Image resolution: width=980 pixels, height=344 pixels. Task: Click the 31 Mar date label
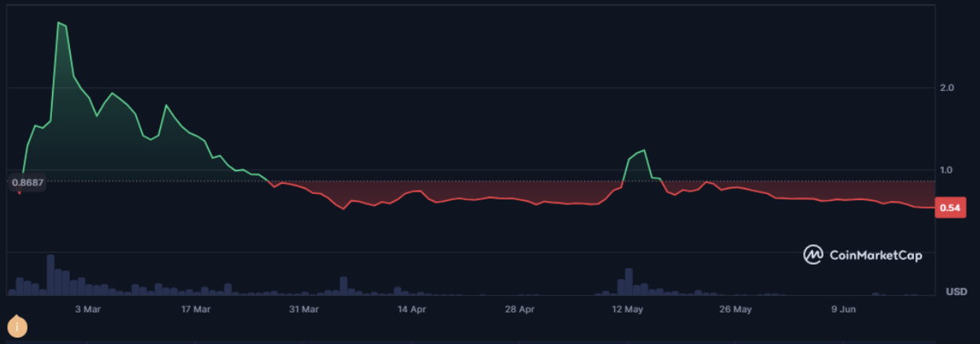[304, 309]
